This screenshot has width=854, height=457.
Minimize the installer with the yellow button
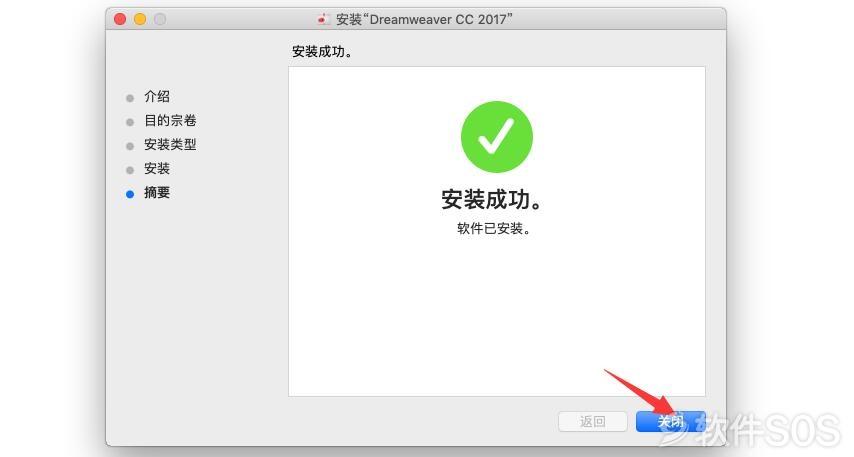tap(140, 20)
